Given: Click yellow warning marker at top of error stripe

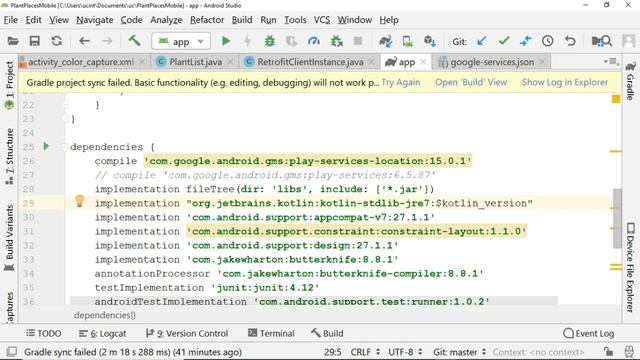Looking at the screenshot, I should [616, 99].
